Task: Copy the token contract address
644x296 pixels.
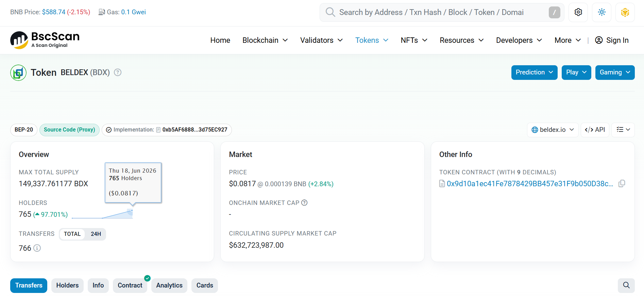Action: pos(622,184)
